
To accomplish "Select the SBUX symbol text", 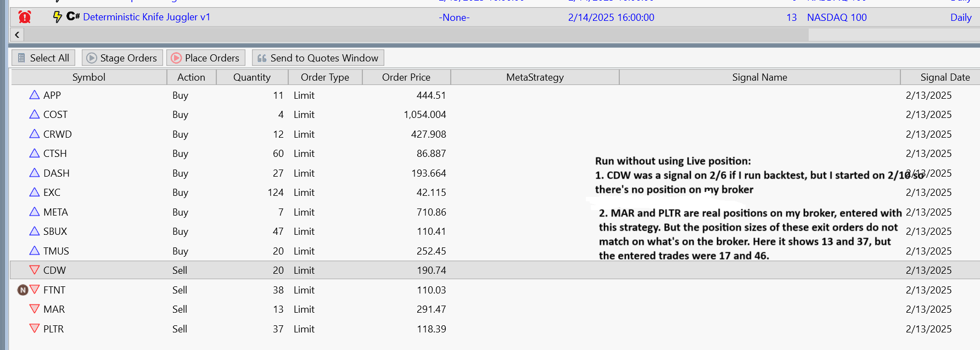I will (x=55, y=232).
